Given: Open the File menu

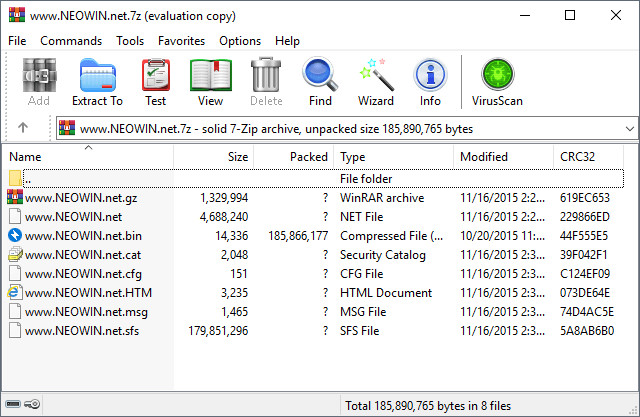Looking at the screenshot, I should click(x=17, y=41).
